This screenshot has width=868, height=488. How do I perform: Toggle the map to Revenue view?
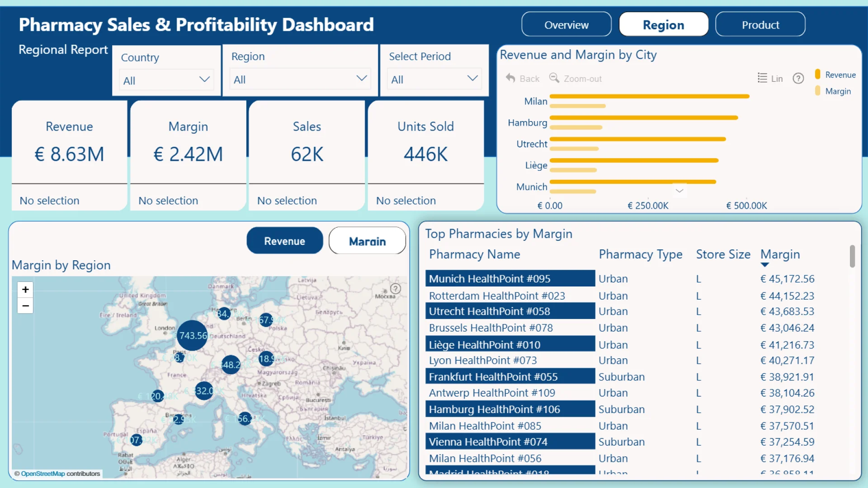point(284,241)
